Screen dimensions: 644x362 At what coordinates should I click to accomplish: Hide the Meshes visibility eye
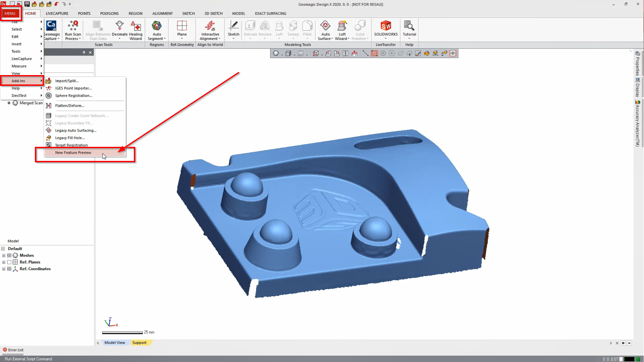(9, 255)
